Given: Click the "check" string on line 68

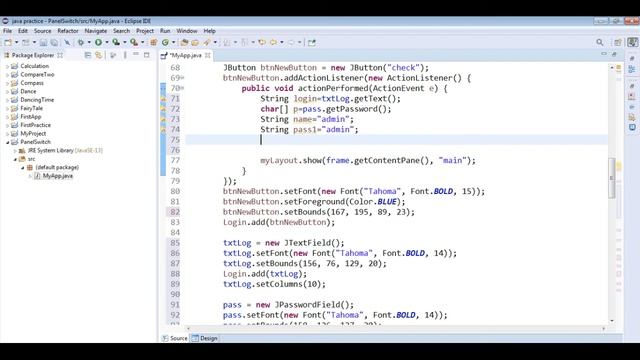Looking at the screenshot, I should (403, 68).
